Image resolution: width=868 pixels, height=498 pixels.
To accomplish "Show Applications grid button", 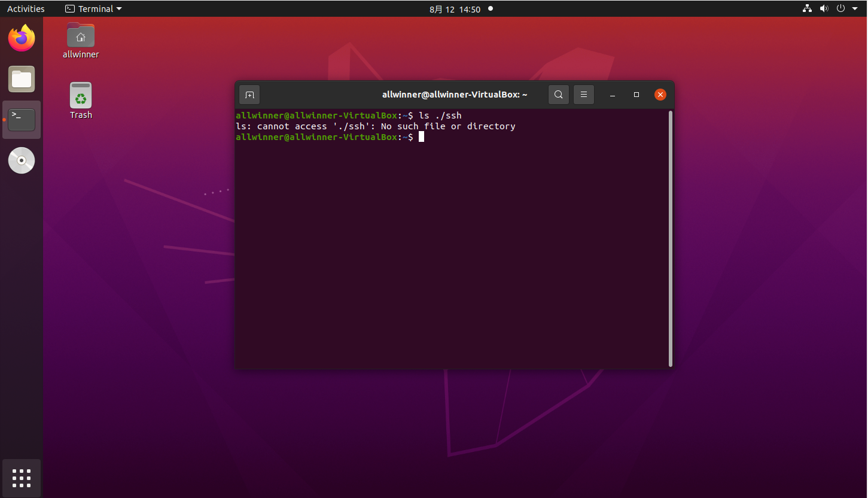I will tap(22, 478).
